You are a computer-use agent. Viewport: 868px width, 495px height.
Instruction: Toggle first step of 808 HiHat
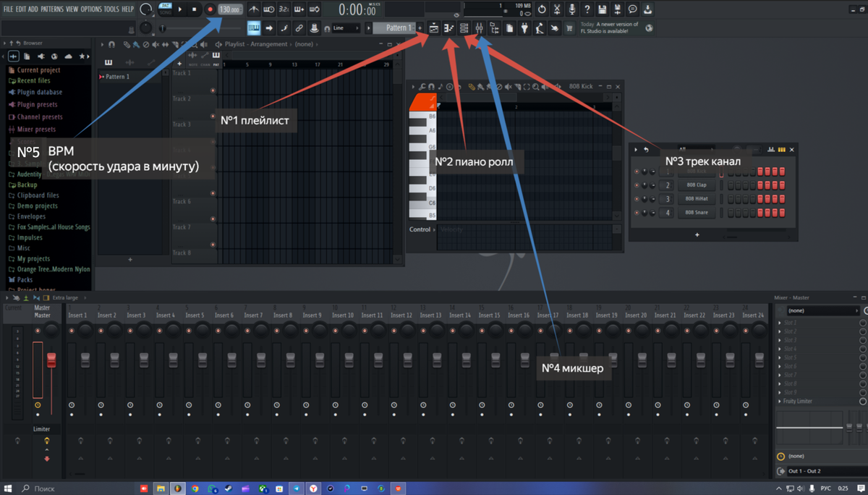click(x=731, y=199)
